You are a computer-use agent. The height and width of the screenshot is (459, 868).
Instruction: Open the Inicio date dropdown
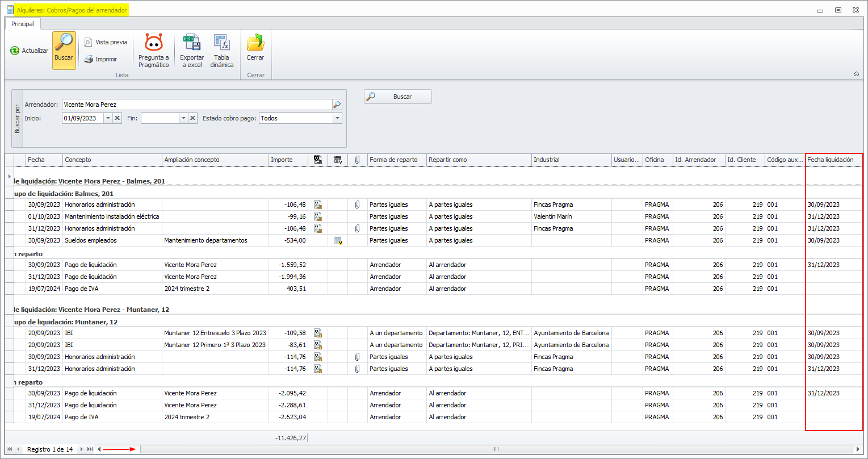coord(108,118)
